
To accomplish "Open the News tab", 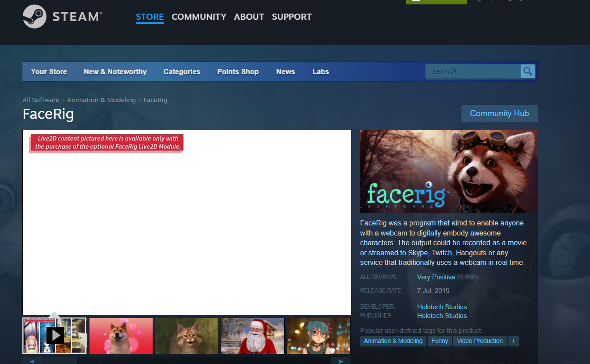I will [286, 71].
